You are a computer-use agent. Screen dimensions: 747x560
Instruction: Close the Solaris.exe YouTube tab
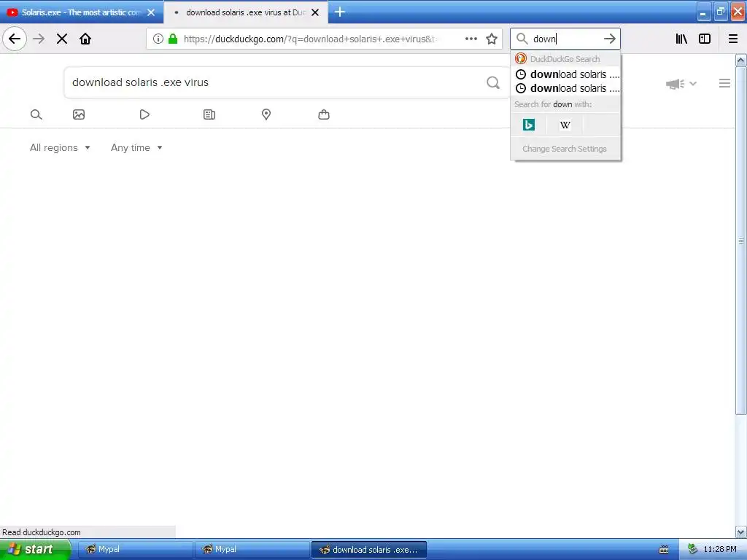click(151, 12)
